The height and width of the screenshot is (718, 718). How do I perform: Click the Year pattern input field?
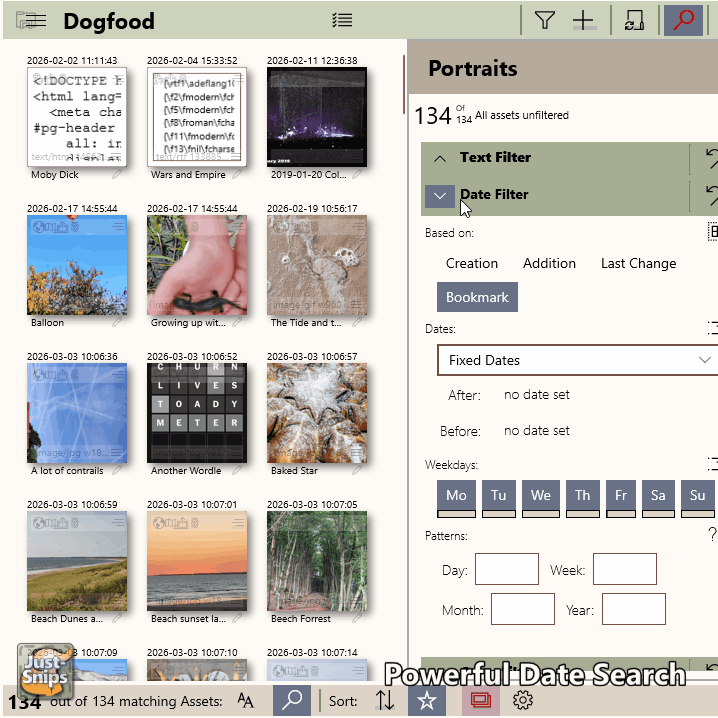click(x=633, y=609)
